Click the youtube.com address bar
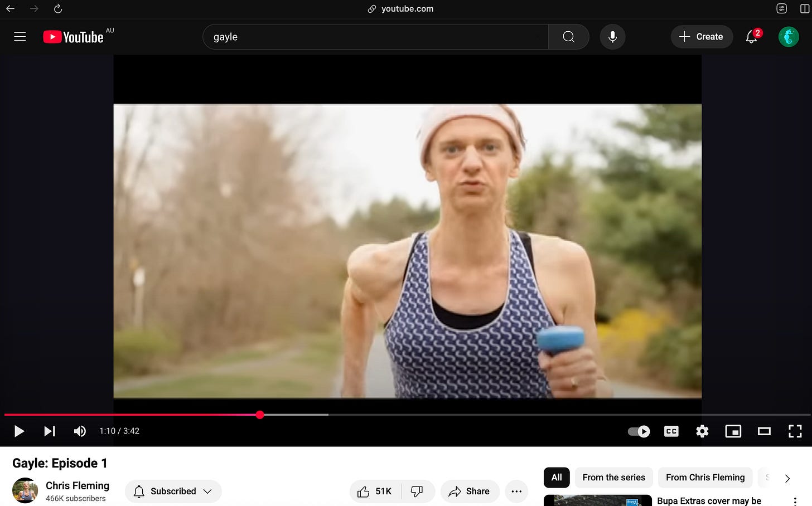This screenshot has height=506, width=812. (x=400, y=8)
